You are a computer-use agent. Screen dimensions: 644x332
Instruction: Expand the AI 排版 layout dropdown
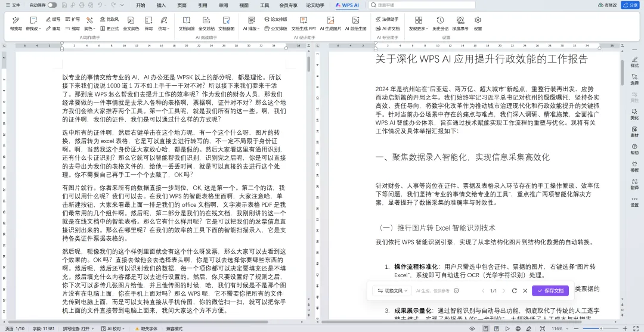point(252,29)
